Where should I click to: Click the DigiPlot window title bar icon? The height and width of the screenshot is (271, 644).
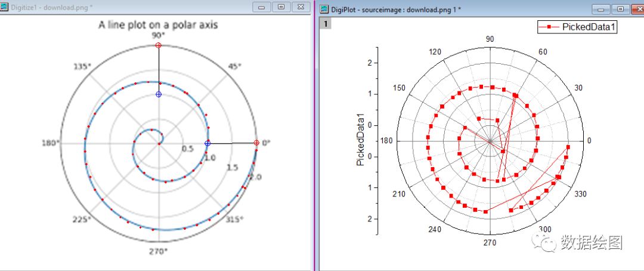click(325, 9)
